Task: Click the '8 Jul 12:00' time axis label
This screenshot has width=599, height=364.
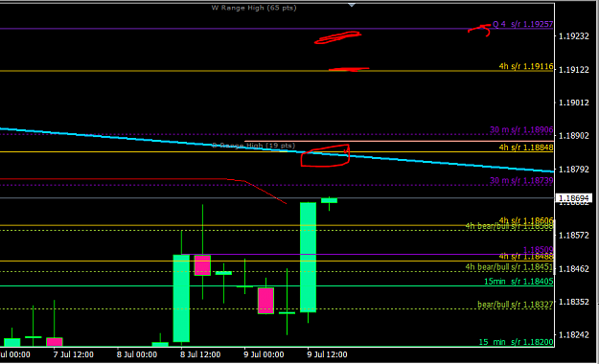Action: pyautogui.click(x=200, y=354)
